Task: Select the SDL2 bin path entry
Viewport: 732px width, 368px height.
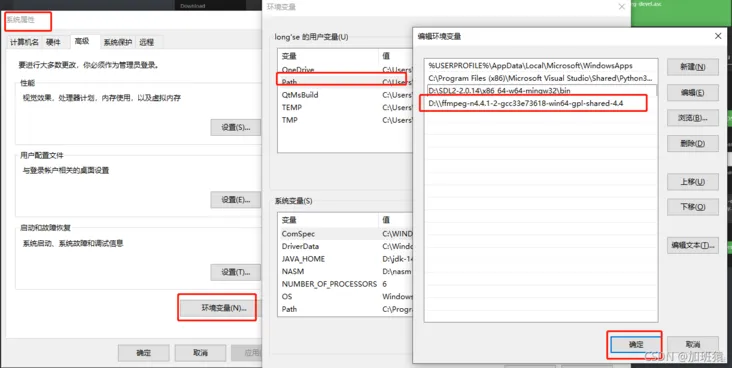Action: click(541, 91)
